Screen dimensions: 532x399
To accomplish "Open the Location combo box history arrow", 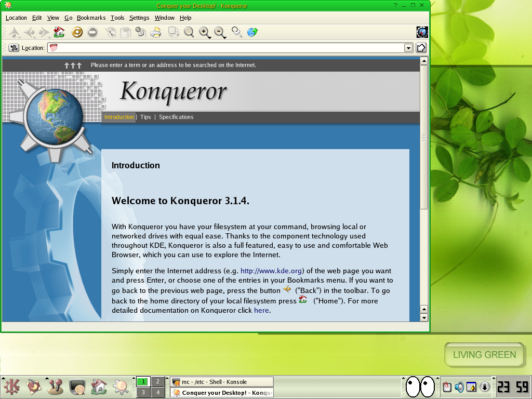I will (408, 48).
